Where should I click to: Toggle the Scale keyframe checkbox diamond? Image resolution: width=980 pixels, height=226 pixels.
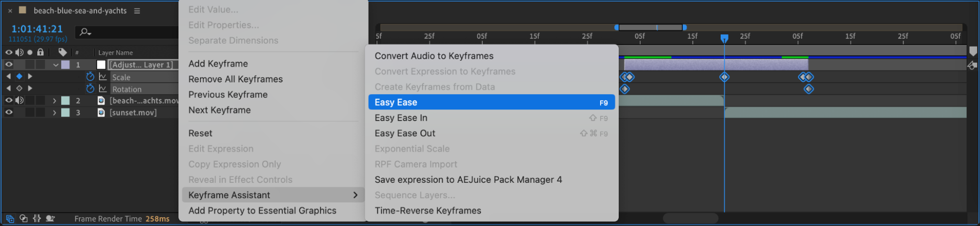click(x=19, y=76)
